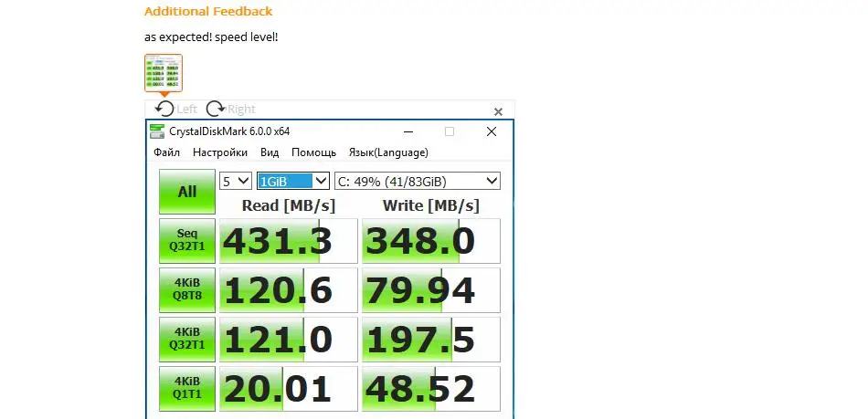Click the 4KiB Q32T1 read value 121.0
Image resolution: width=868 pixels, height=419 pixels.
(289, 340)
